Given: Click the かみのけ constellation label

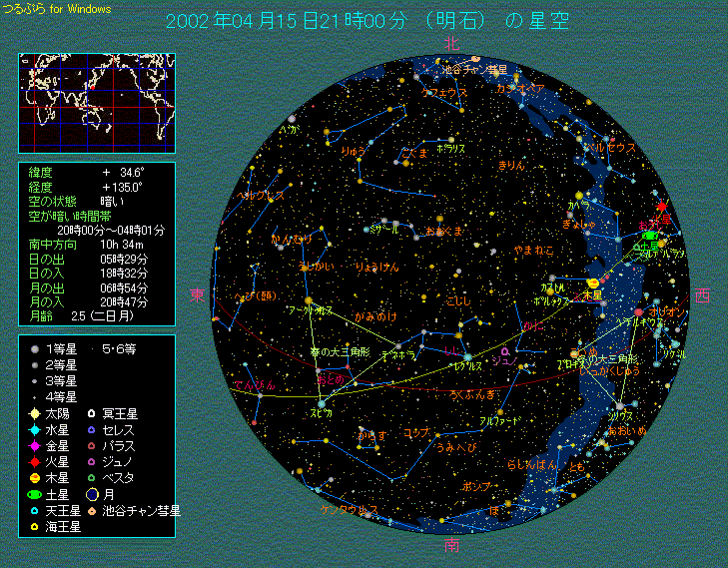Looking at the screenshot, I should [x=376, y=317].
